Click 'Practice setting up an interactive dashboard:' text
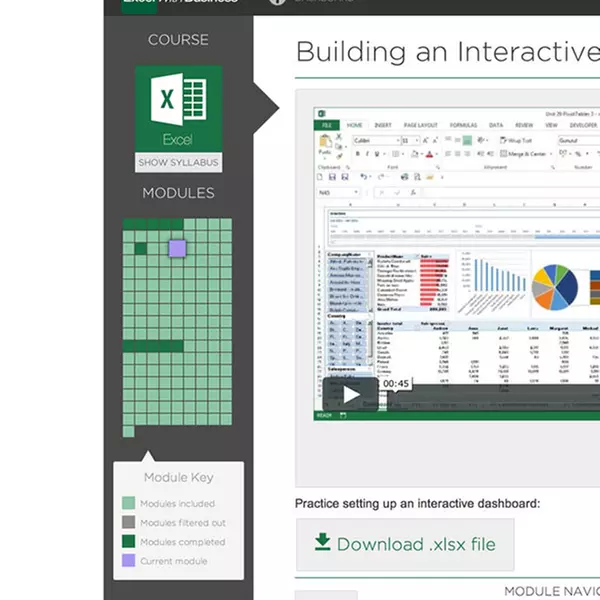The image size is (600, 600). [417, 504]
